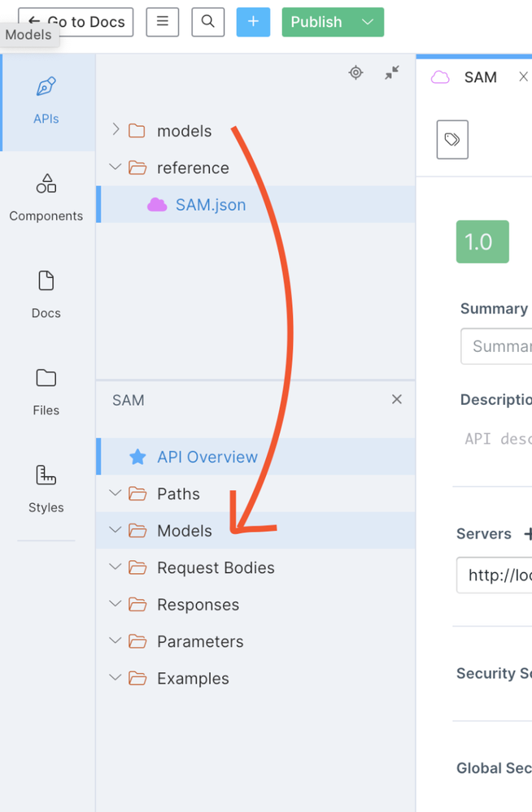Click the collapse panel arrows icon
The image size is (532, 812).
point(392,72)
